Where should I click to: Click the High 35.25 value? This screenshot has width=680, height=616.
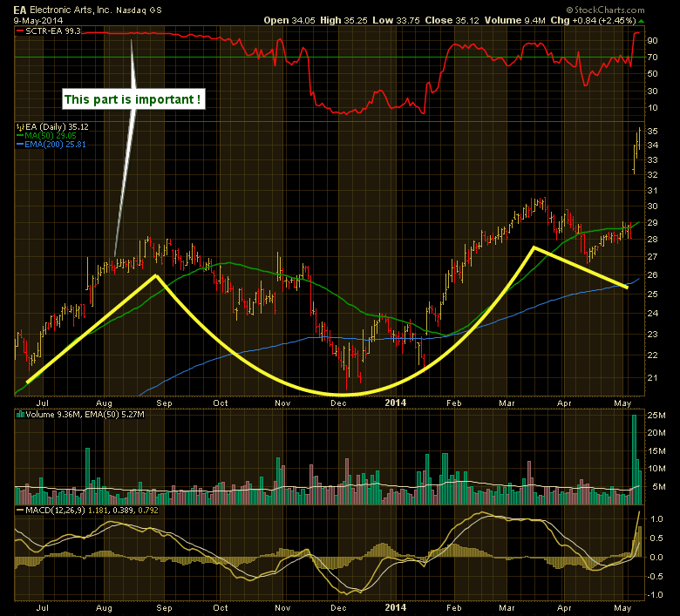pyautogui.click(x=343, y=20)
